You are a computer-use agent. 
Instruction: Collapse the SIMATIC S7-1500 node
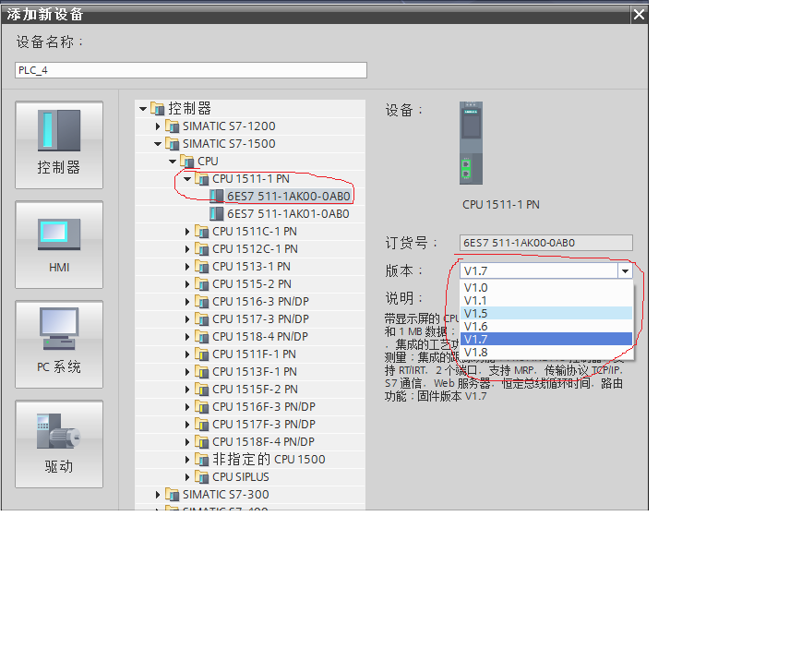tap(158, 144)
